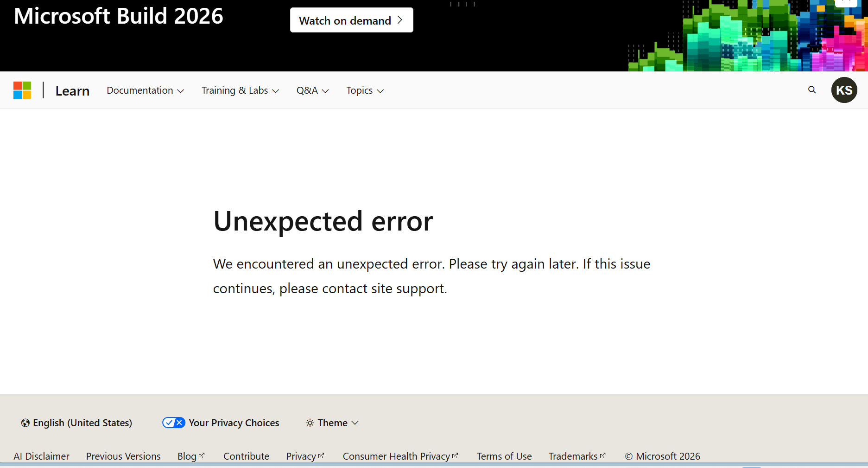Image resolution: width=868 pixels, height=468 pixels.
Task: Click the Unexpected error heading
Action: (x=323, y=221)
